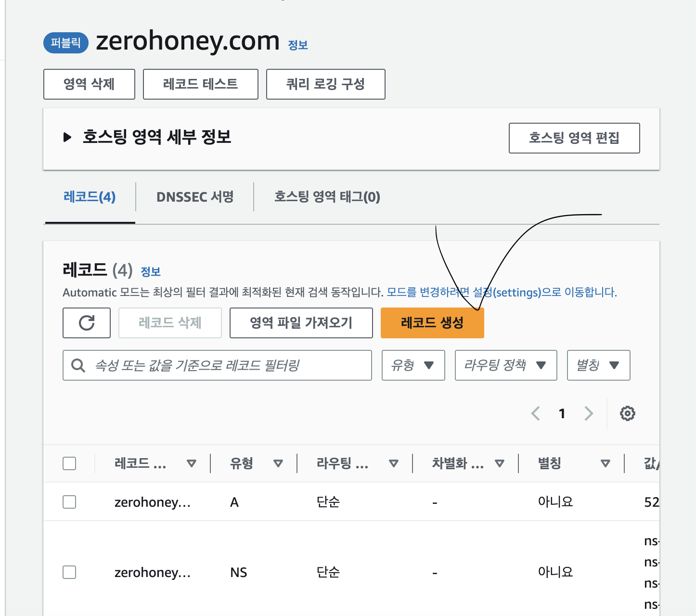Screen dimensions: 696x616
Task: Click 단순 routing cell in A row
Action: click(328, 502)
